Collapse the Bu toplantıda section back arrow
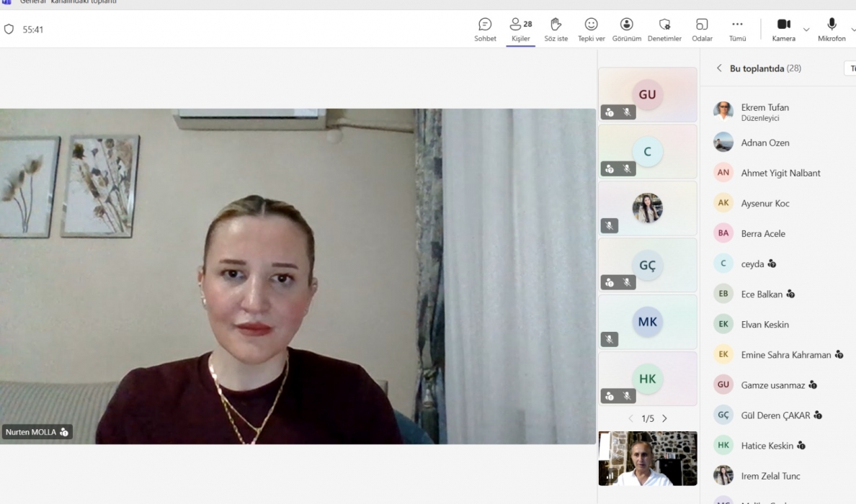Image resolution: width=856 pixels, height=504 pixels. (x=718, y=68)
